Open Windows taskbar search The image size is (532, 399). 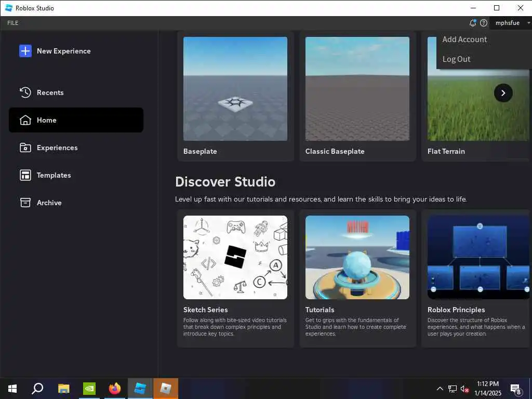point(37,389)
